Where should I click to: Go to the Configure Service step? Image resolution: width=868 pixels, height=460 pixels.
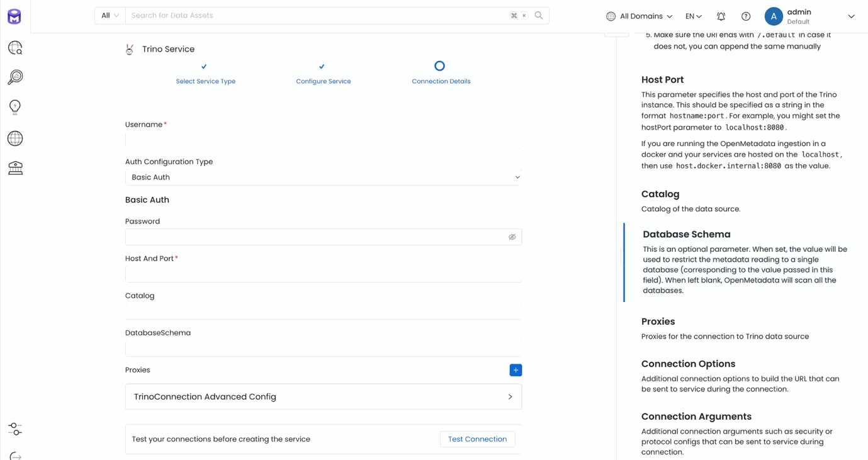324,81
